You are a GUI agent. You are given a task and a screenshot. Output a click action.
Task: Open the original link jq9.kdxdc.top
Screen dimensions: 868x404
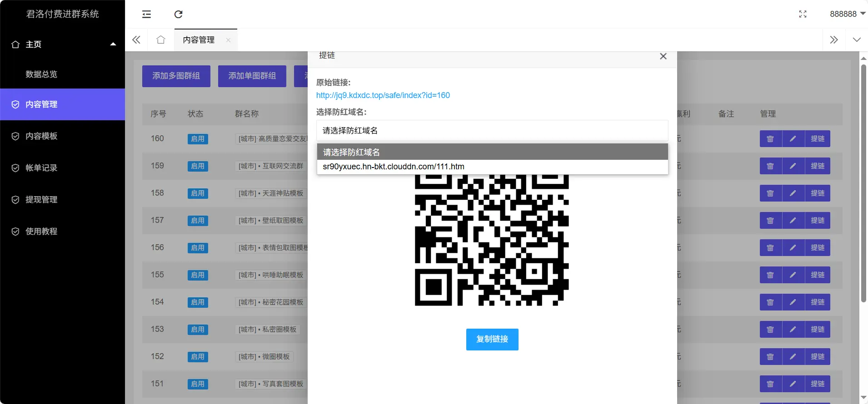click(383, 95)
